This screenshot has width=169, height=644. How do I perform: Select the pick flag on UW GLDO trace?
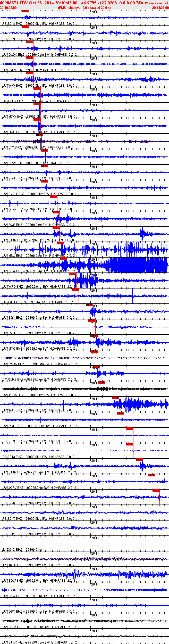(30, 42)
